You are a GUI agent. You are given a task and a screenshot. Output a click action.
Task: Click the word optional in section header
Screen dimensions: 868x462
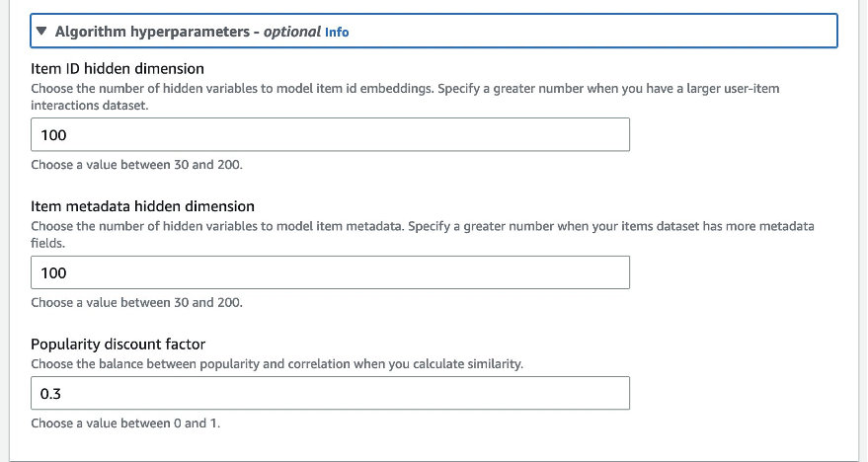point(291,32)
